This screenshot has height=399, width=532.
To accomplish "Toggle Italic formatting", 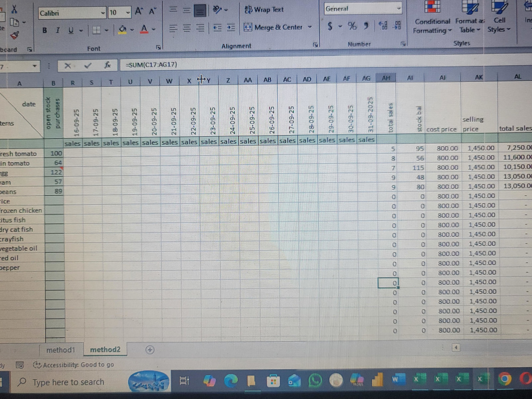I will click(x=57, y=30).
